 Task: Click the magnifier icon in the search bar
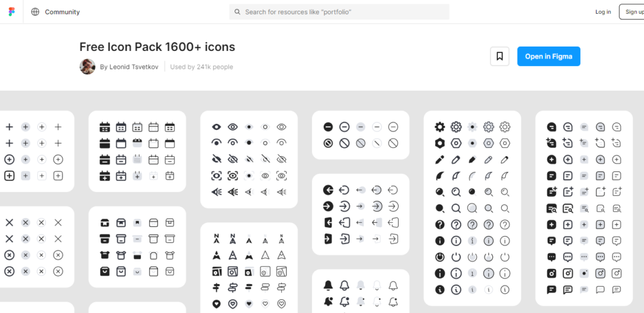point(237,12)
